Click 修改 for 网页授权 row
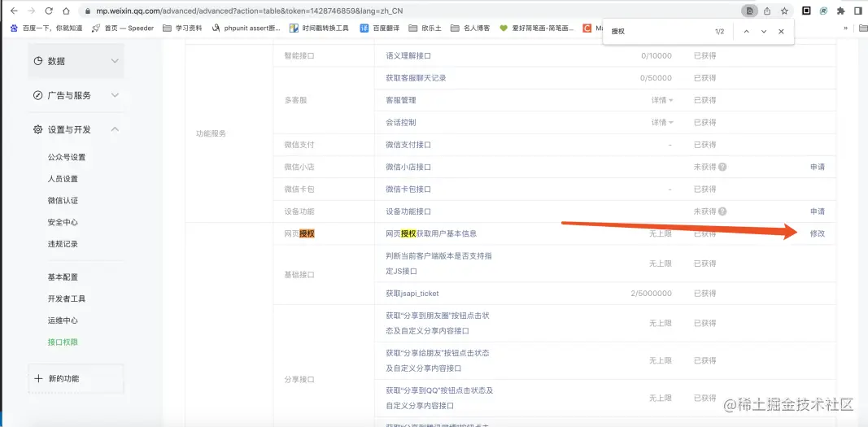Viewport: 868px width, 427px height. [817, 233]
